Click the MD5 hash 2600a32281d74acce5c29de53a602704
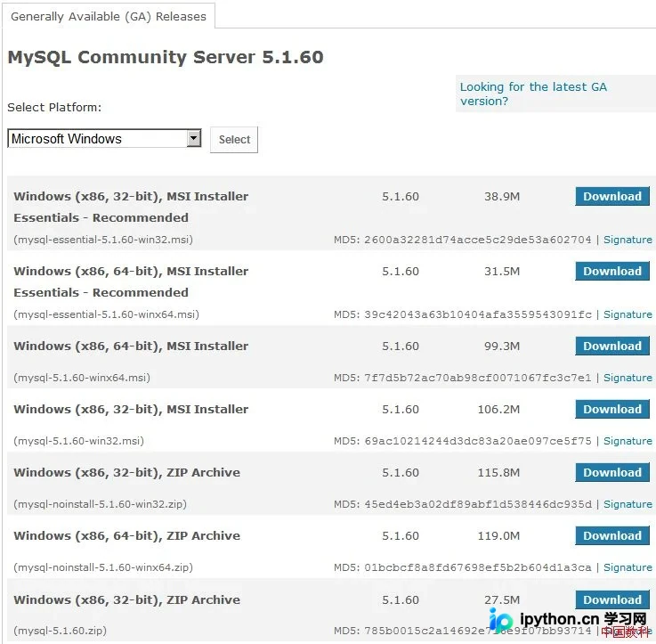656x644 pixels. pos(478,240)
